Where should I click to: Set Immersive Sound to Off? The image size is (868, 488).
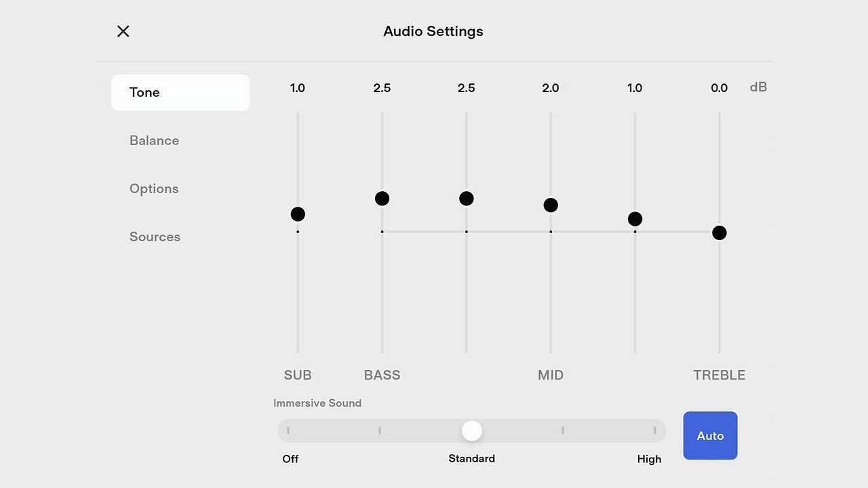288,430
